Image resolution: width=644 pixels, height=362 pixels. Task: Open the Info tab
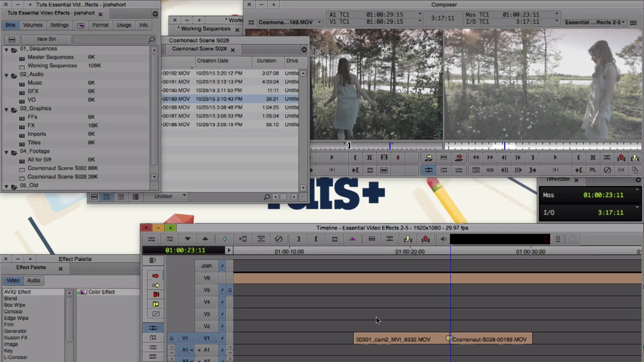pos(143,25)
